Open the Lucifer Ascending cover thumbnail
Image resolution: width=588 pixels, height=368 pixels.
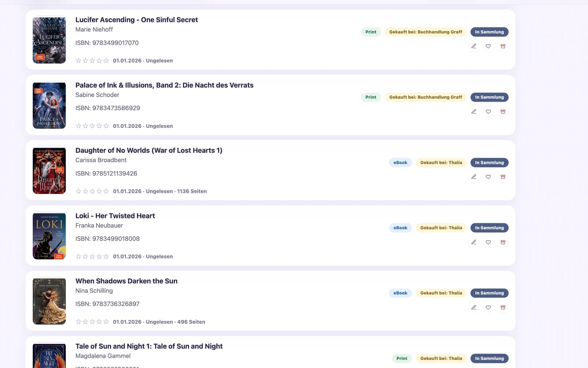point(49,40)
